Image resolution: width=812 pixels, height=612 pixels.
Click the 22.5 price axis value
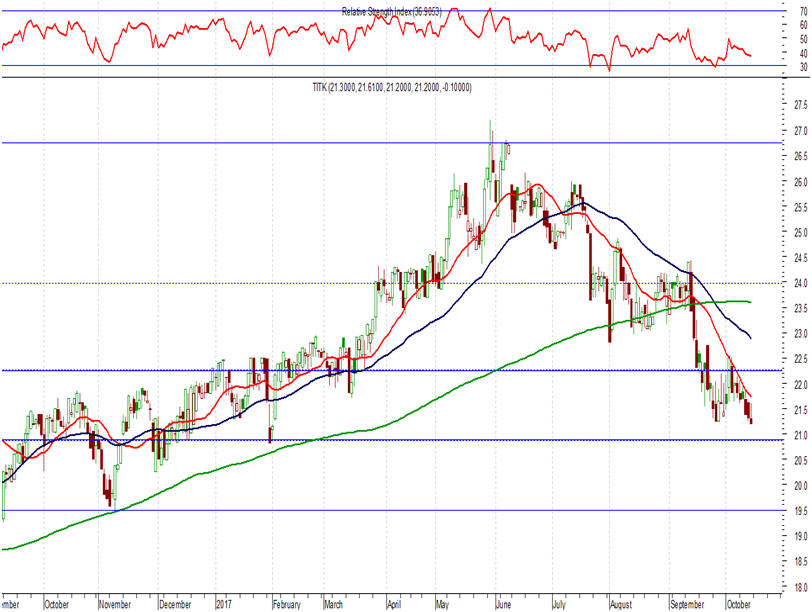click(801, 359)
